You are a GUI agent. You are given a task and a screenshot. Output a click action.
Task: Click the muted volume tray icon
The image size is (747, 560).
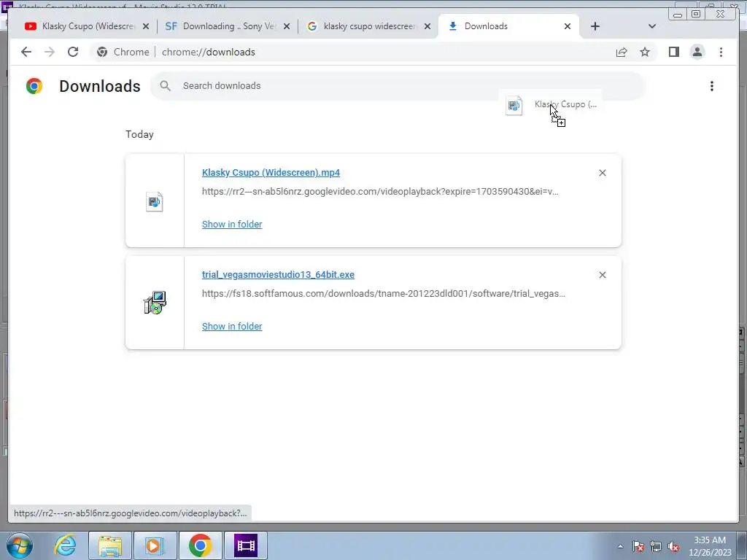pyautogui.click(x=673, y=546)
